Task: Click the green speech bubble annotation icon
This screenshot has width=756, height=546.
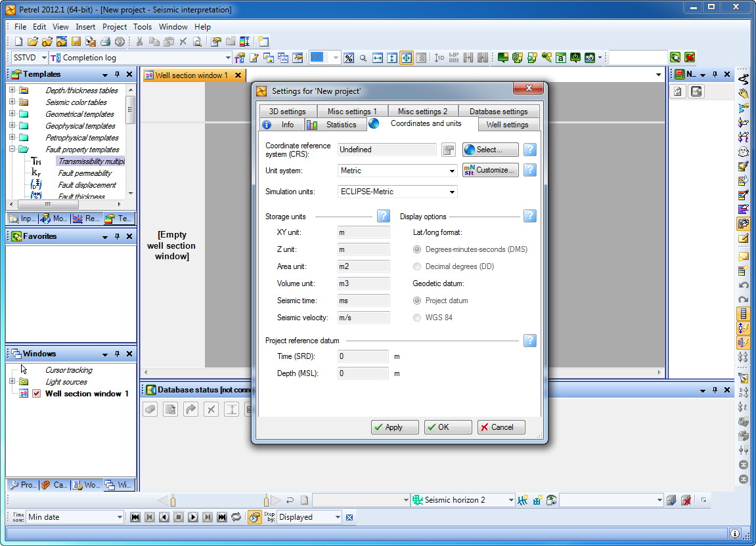Action: [503, 58]
